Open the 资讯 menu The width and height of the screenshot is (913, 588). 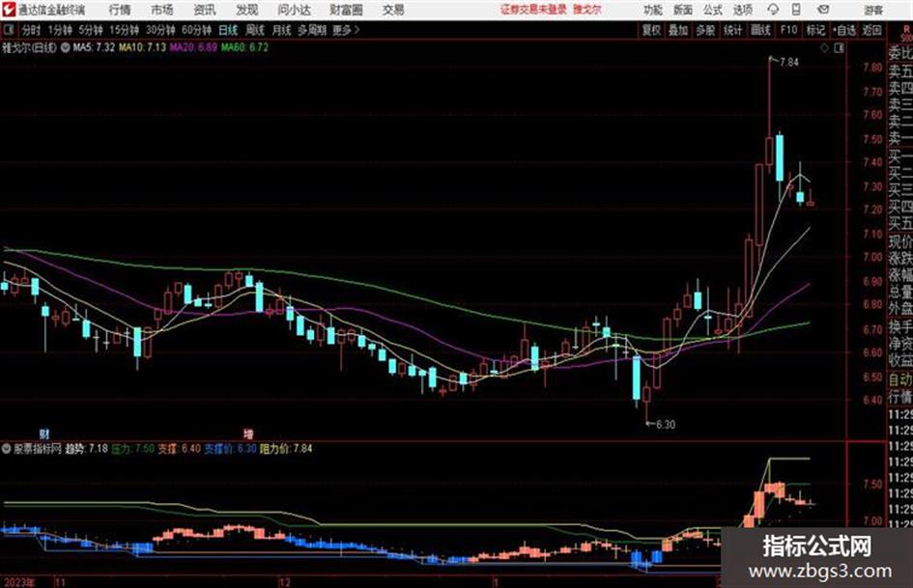(x=205, y=10)
